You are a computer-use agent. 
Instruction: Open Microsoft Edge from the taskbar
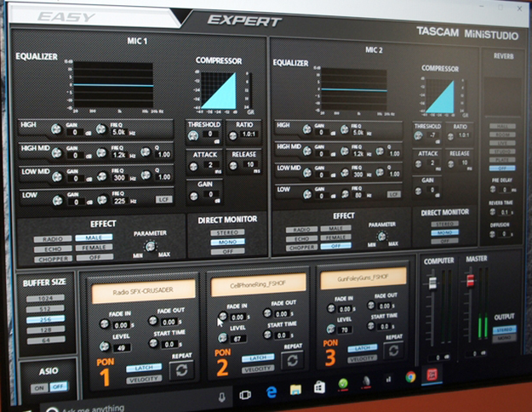272,396
